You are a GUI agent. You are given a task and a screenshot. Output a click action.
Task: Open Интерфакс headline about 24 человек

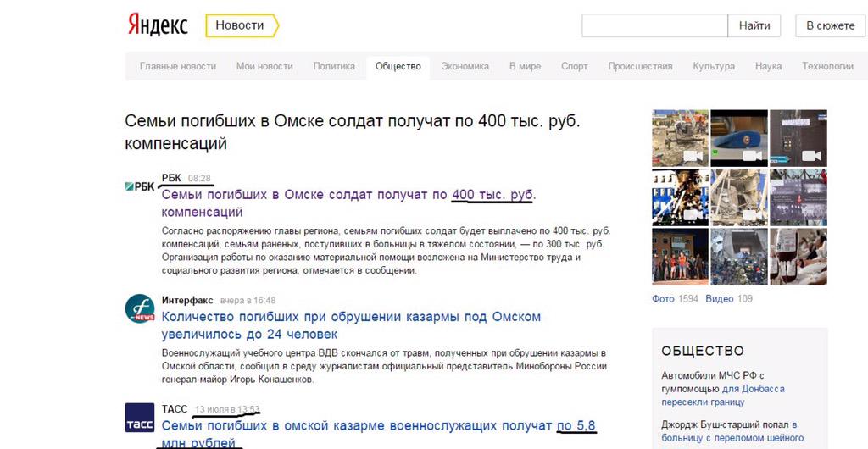(351, 325)
